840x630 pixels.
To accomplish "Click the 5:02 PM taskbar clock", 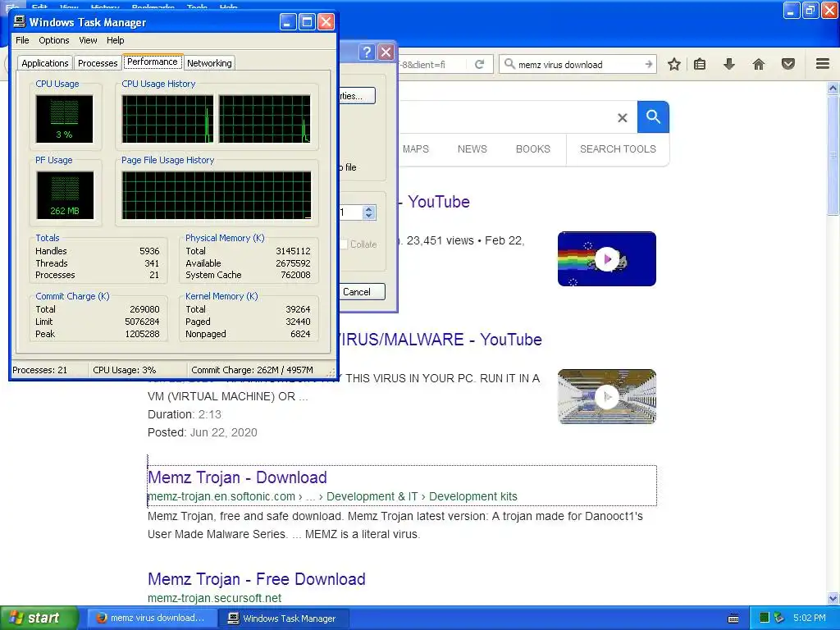I will tap(810, 618).
